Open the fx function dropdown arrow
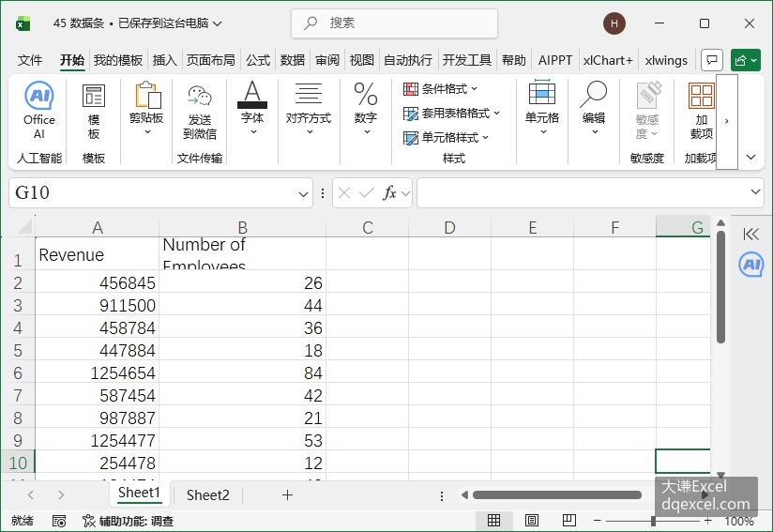 point(405,193)
